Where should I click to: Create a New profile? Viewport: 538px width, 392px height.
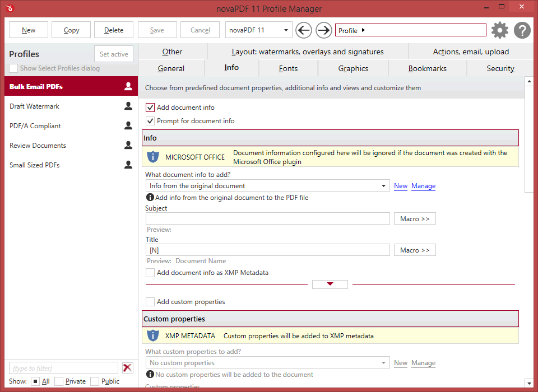(x=29, y=30)
